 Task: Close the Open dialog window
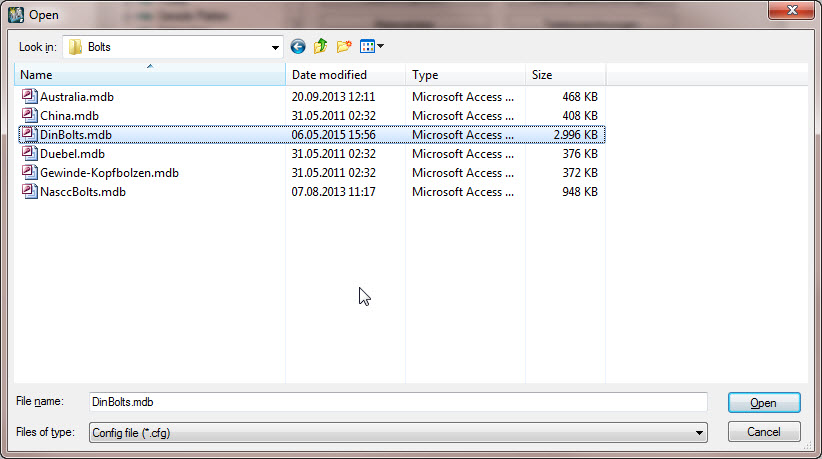(x=792, y=10)
